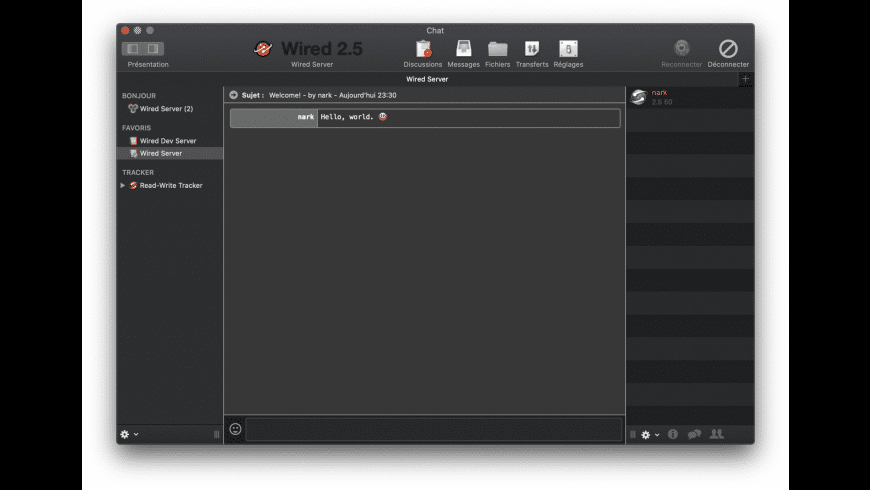Toggle the right user list in Présentation
Viewport: 870px width, 490px height.
click(153, 49)
